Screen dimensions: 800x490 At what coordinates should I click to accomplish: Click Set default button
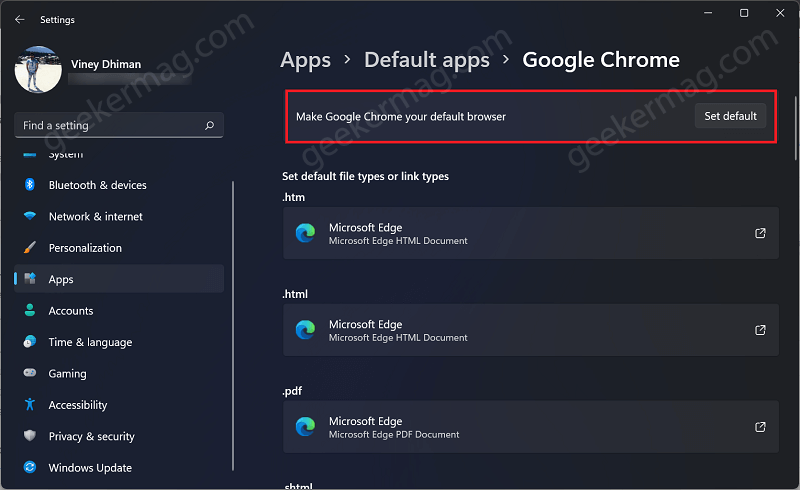730,116
